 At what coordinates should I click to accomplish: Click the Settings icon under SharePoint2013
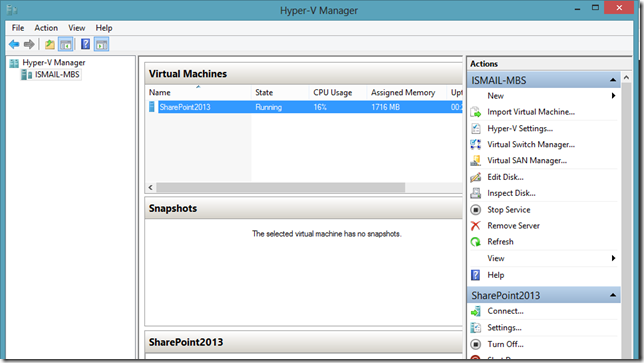coord(476,328)
